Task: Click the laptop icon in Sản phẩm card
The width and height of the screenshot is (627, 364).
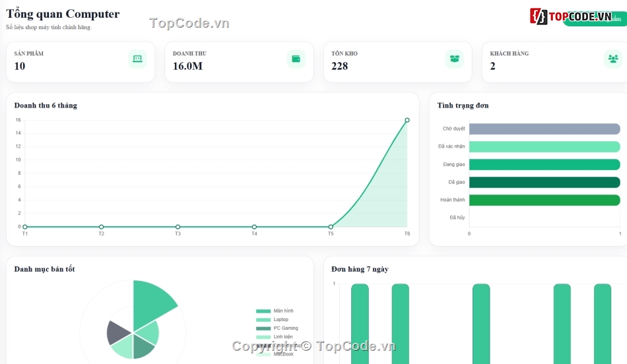Action: (x=137, y=59)
